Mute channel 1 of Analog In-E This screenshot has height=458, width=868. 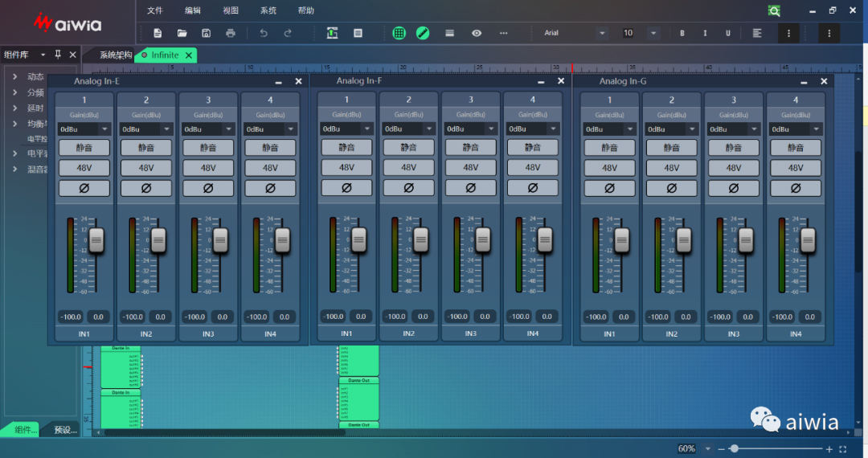click(x=84, y=148)
